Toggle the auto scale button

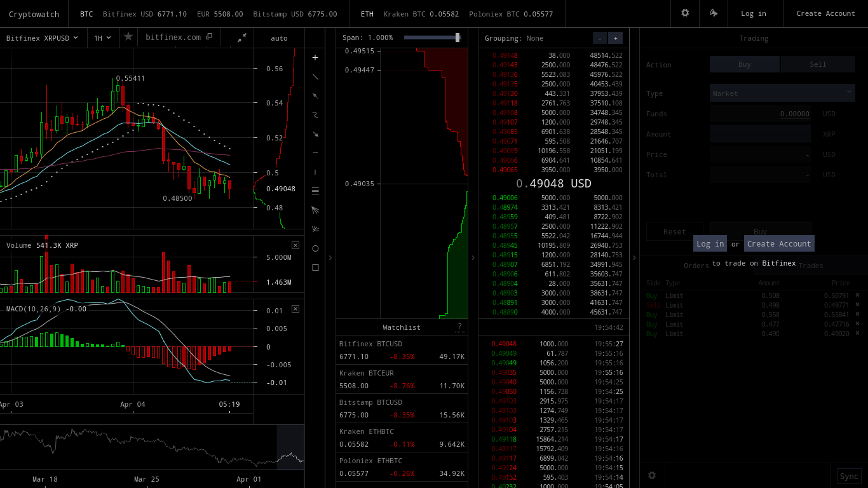pos(279,38)
